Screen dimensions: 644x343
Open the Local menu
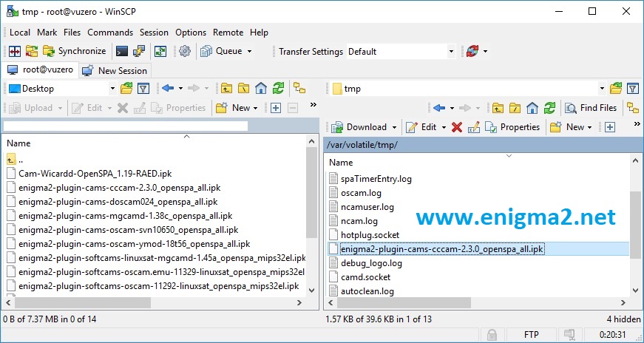point(20,33)
